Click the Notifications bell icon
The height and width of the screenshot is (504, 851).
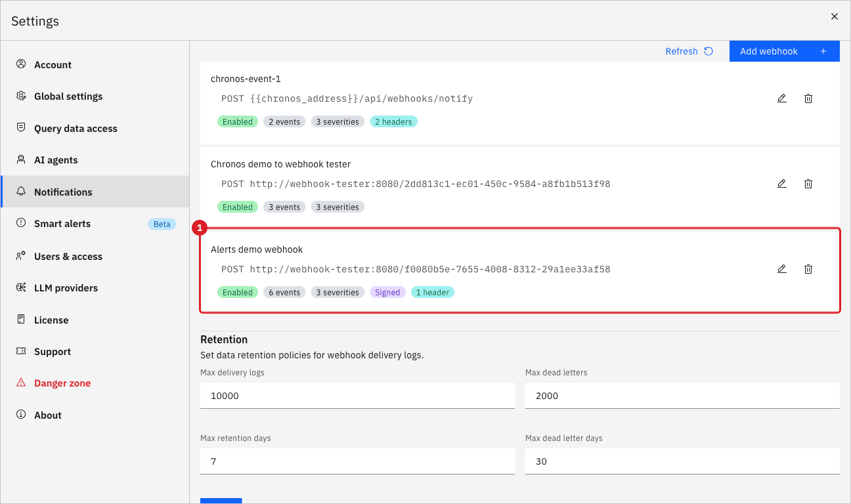(21, 192)
